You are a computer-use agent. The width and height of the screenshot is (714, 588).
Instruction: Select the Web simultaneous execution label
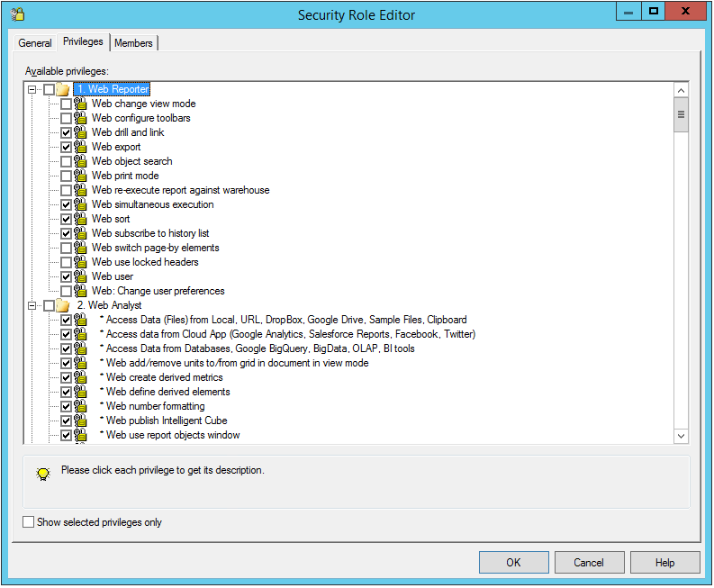152,204
